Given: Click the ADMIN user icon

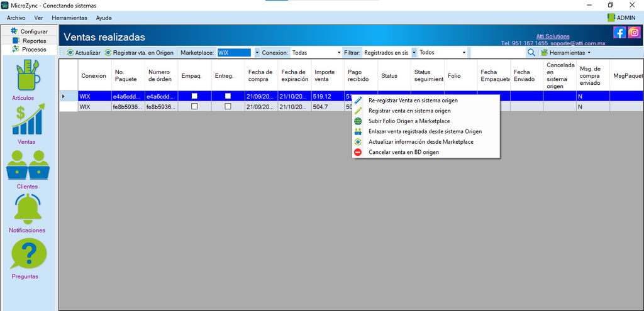Looking at the screenshot, I should coord(611,18).
